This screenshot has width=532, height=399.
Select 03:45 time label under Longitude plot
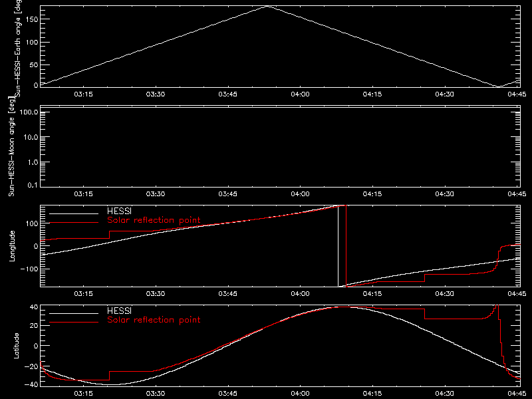[x=227, y=293]
